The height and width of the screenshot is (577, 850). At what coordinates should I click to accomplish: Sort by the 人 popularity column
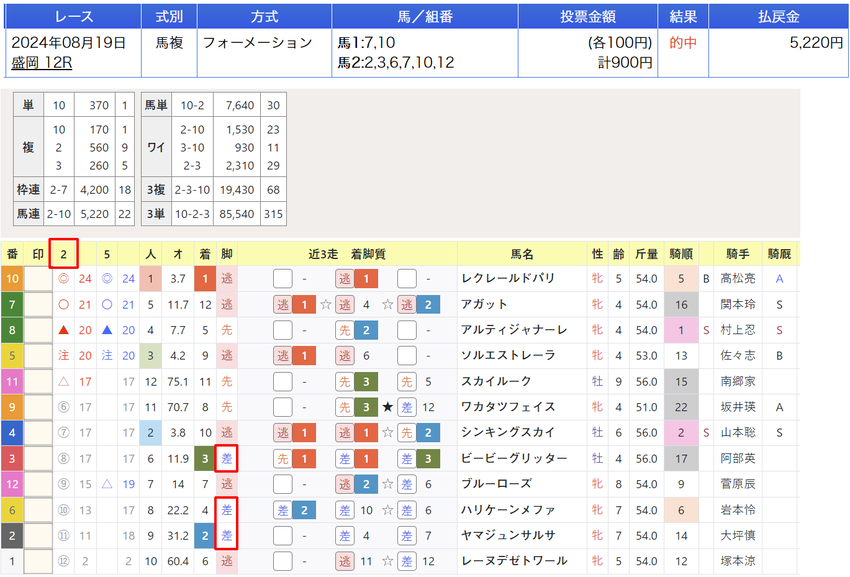150,254
